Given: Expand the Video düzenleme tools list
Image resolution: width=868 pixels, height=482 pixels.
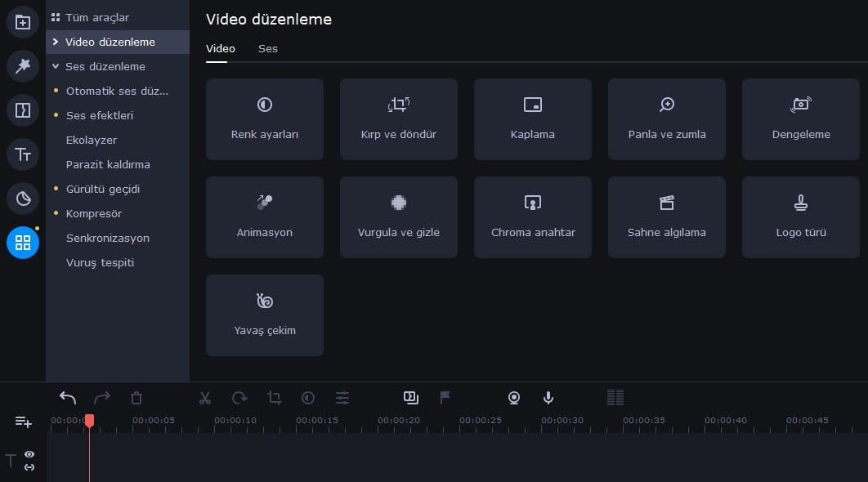Looking at the screenshot, I should click(56, 42).
